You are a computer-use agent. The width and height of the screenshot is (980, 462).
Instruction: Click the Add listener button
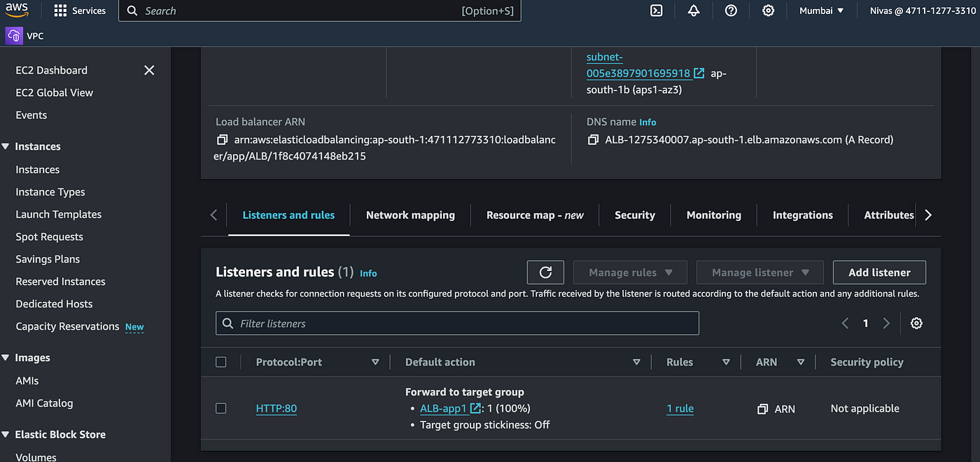click(879, 272)
